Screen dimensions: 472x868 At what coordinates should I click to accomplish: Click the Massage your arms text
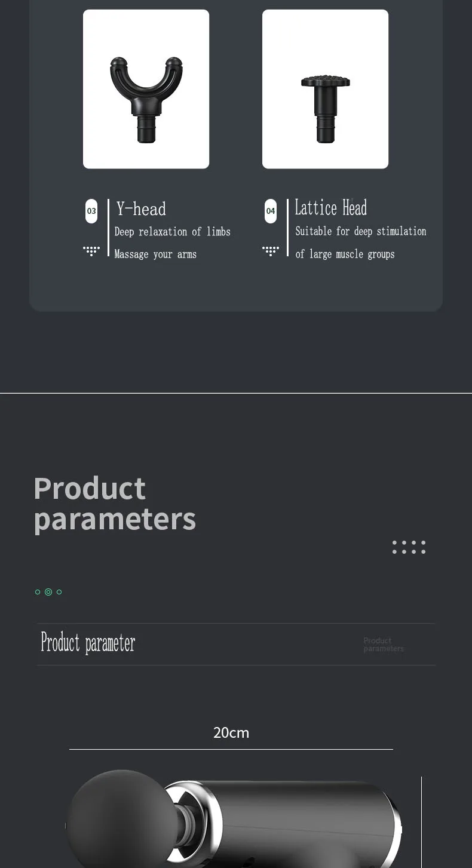tap(155, 254)
